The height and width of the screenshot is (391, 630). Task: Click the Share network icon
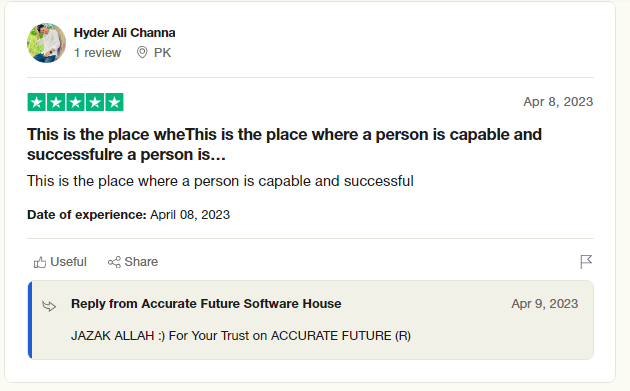(x=114, y=262)
